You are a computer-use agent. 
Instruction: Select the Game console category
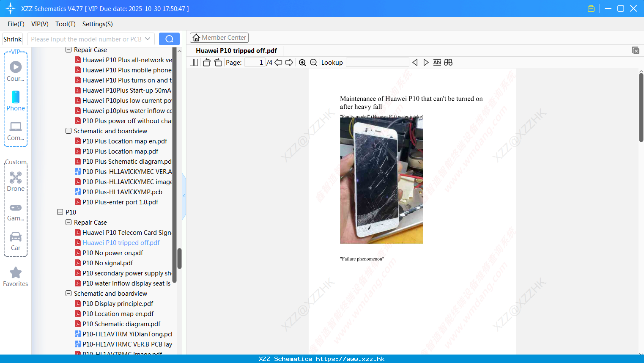16,212
